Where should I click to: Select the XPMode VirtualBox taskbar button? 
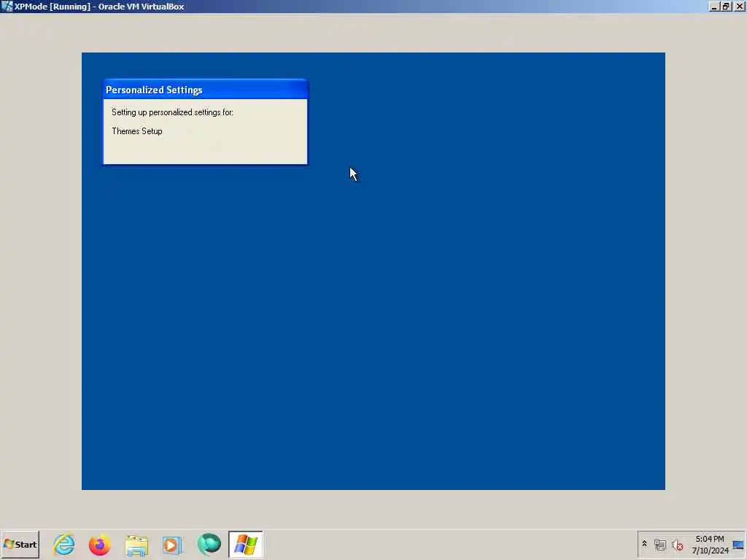(x=245, y=544)
